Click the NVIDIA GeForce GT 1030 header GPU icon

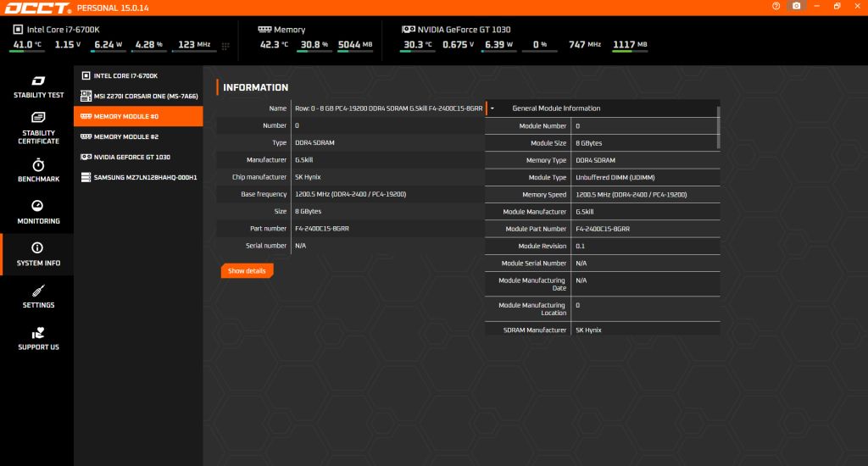tap(409, 30)
